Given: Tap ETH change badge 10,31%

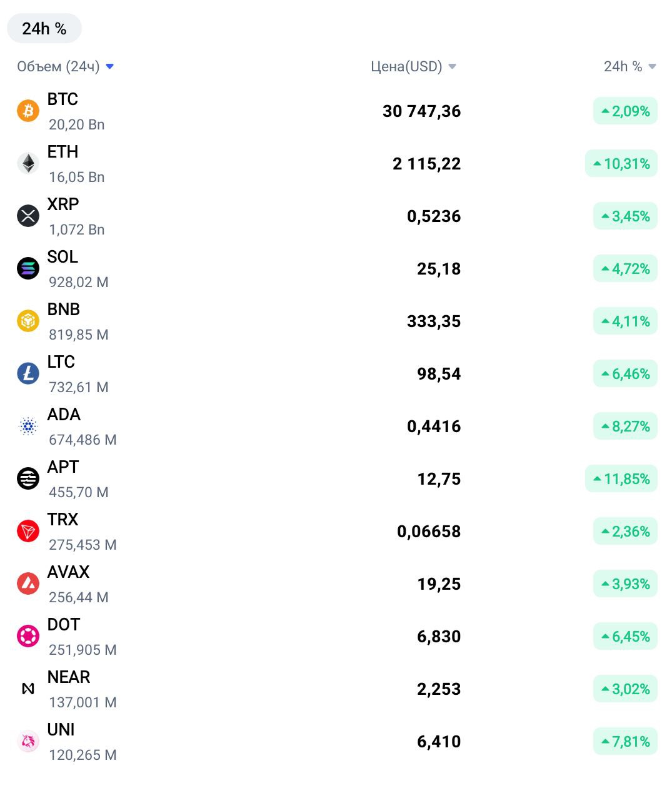Looking at the screenshot, I should pos(621,164).
